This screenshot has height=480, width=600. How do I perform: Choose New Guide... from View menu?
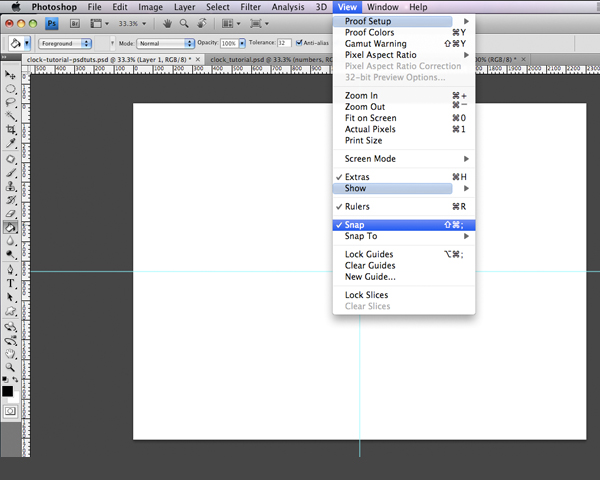(370, 276)
